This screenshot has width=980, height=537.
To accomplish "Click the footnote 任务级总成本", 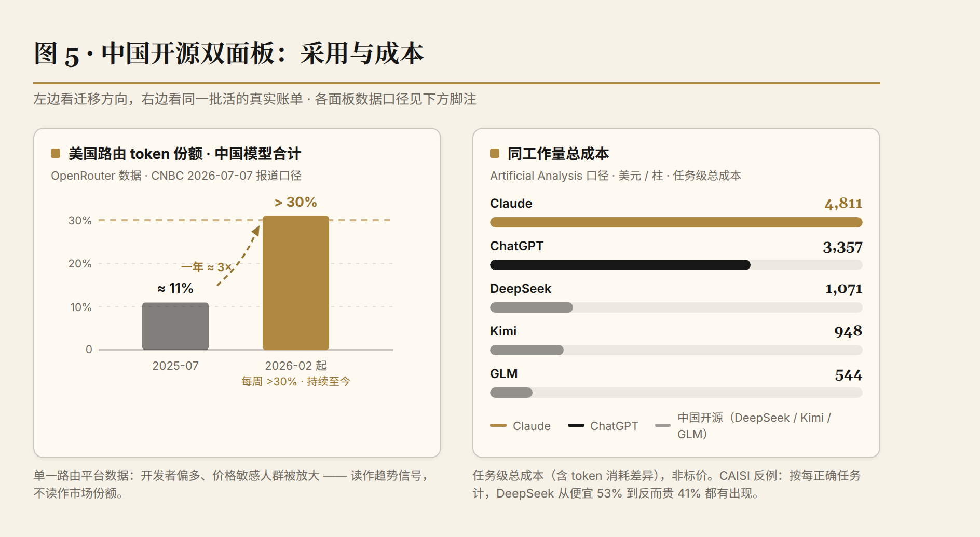I will click(x=666, y=484).
